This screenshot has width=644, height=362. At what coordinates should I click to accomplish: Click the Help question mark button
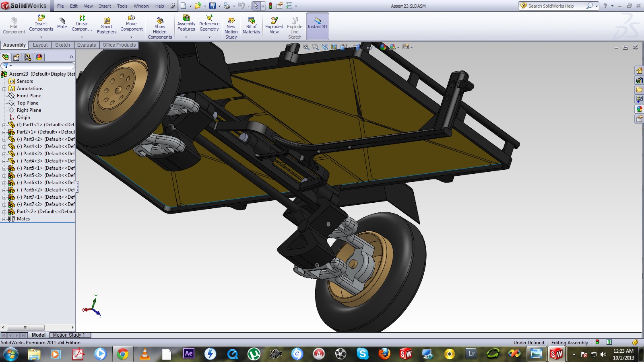pos(605,6)
